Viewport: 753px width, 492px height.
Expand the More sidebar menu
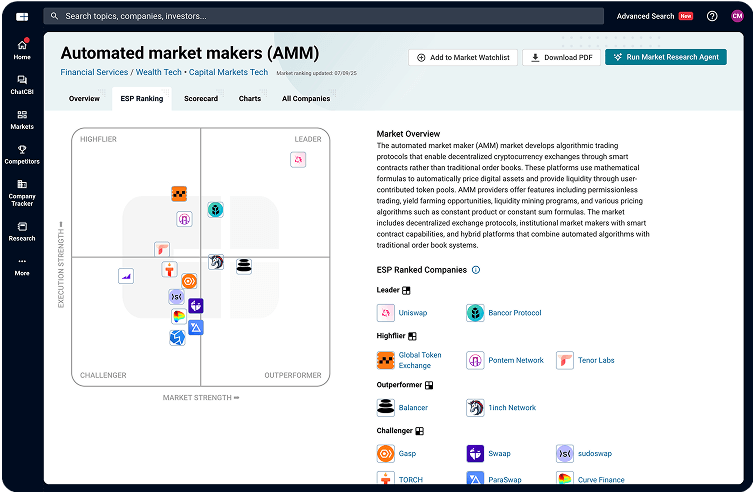pyautogui.click(x=22, y=266)
